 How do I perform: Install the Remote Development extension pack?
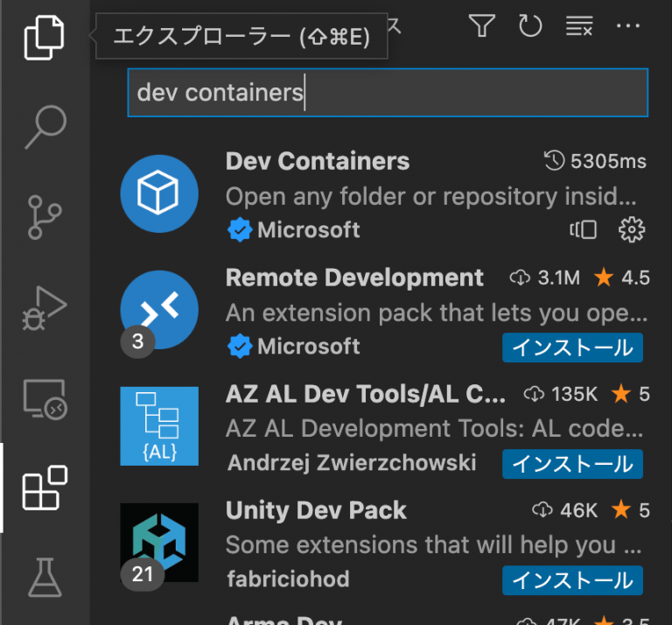coord(572,348)
